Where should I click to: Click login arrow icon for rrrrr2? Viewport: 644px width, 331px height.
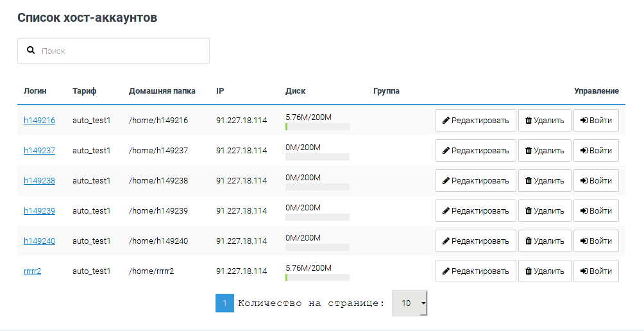(584, 271)
